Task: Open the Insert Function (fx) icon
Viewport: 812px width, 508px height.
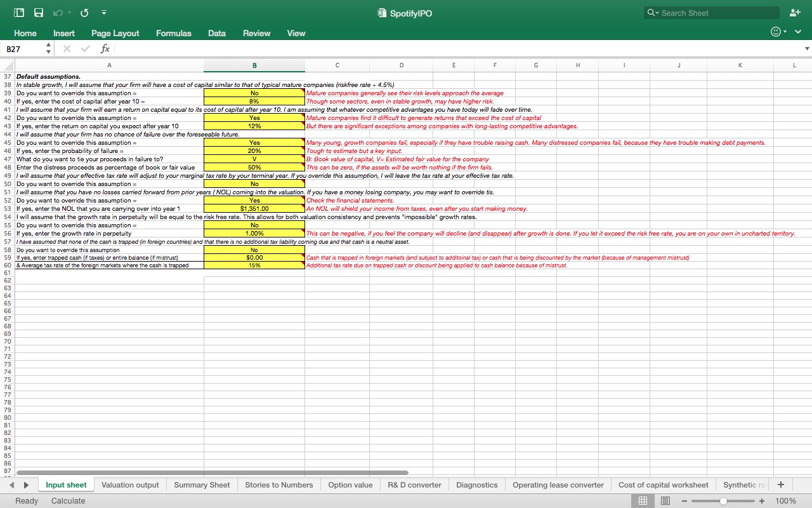Action: click(104, 48)
